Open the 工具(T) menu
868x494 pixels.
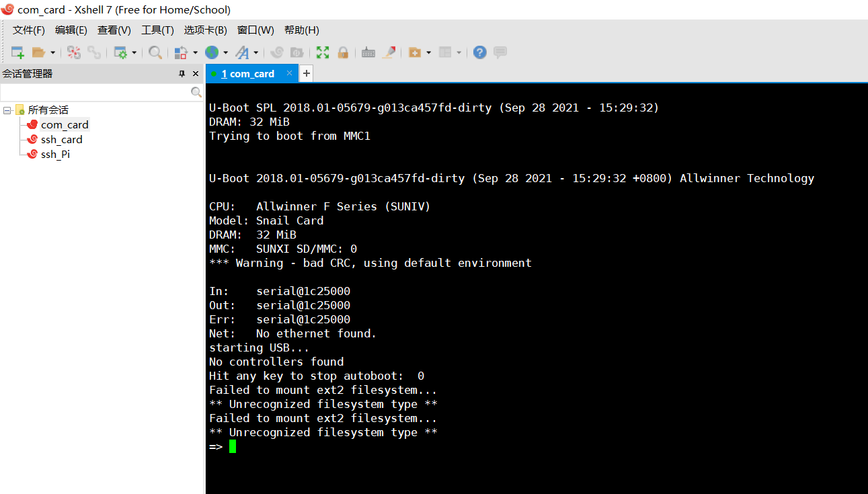coord(157,30)
